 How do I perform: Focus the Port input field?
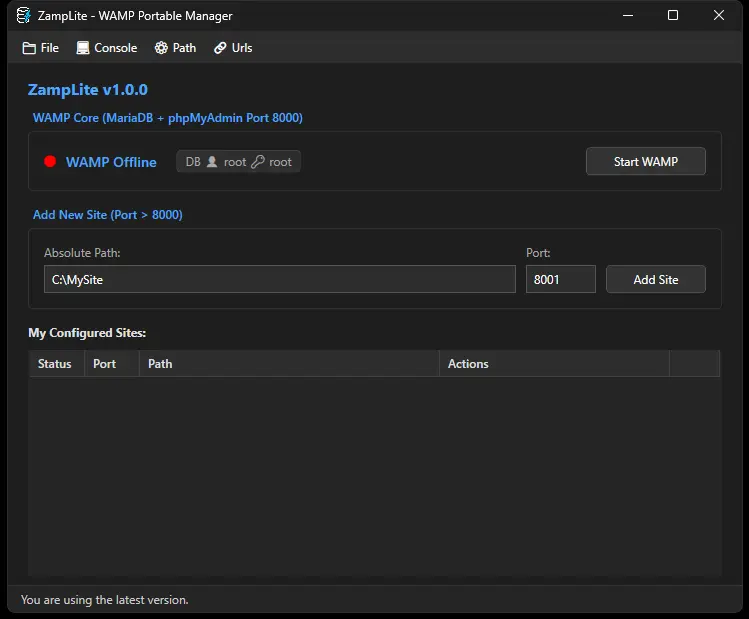[x=561, y=279]
